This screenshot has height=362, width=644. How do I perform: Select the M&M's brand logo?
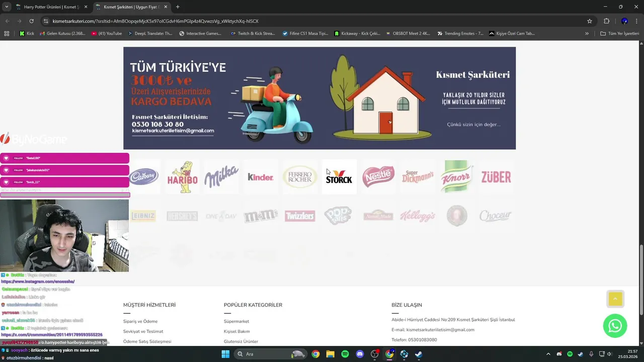(261, 216)
